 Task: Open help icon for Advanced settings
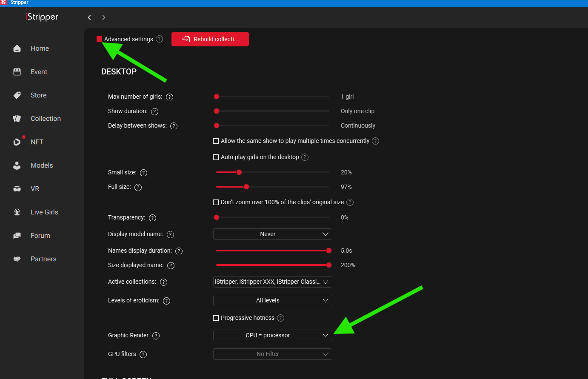(159, 39)
